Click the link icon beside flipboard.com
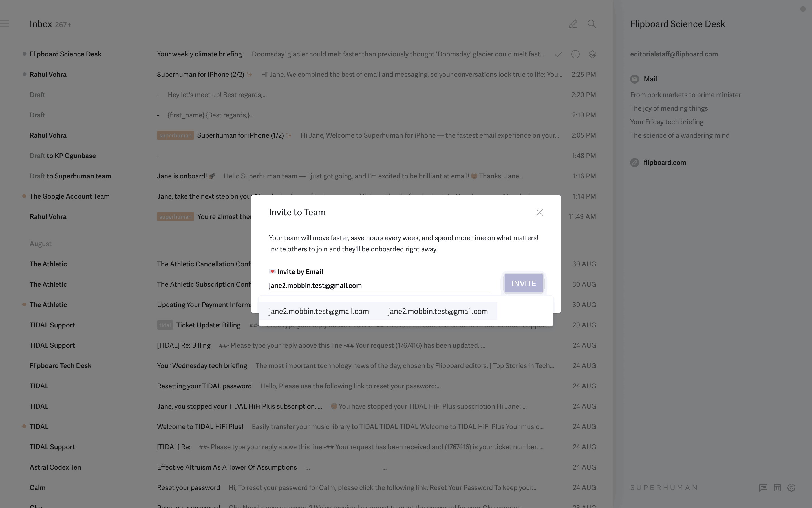812x508 pixels. (x=634, y=163)
